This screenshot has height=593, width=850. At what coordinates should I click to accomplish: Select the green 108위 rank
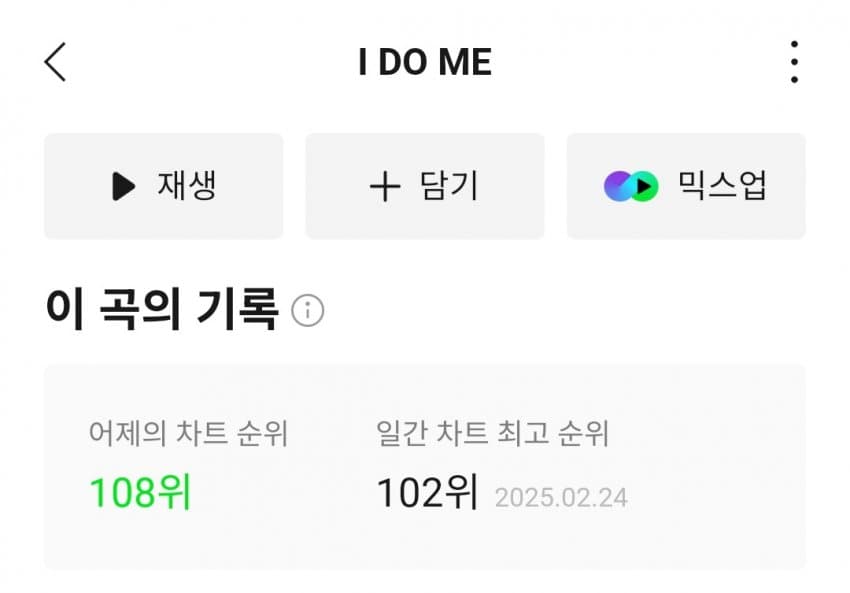[140, 493]
